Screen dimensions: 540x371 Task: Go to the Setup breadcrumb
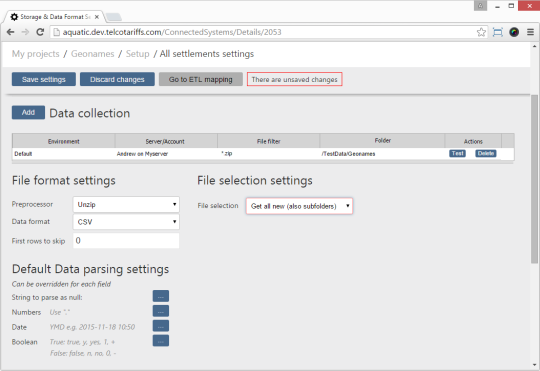[137, 54]
